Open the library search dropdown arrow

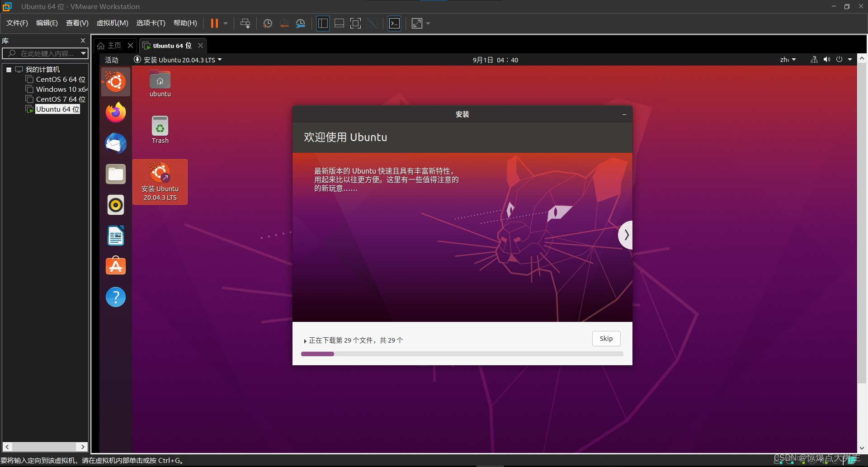click(x=83, y=53)
